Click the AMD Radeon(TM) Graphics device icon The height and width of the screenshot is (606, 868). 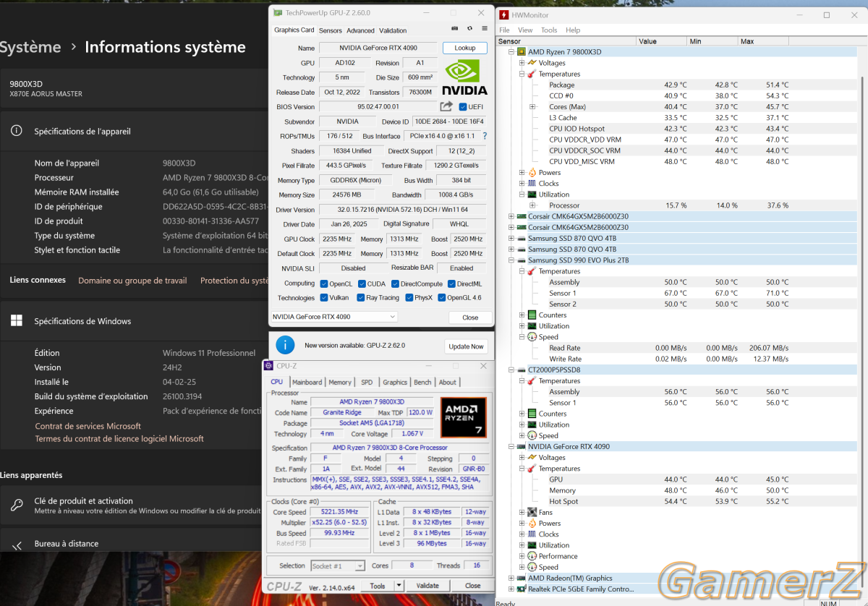coord(522,578)
